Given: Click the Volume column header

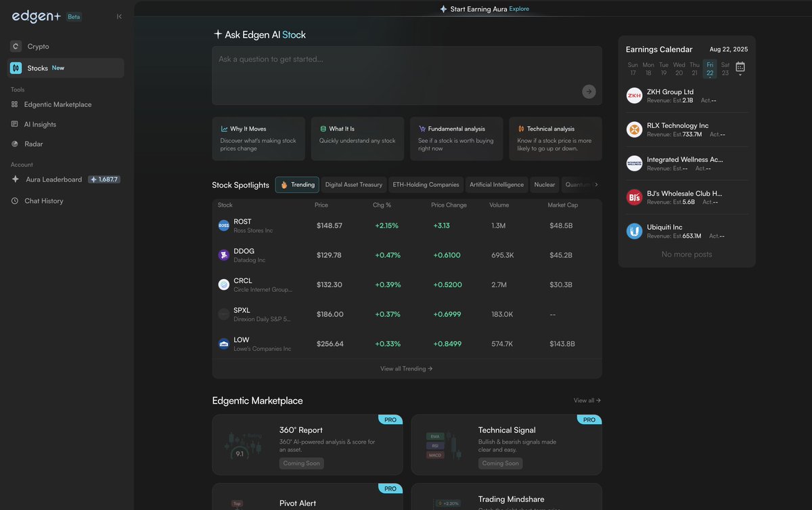Looking at the screenshot, I should coord(499,205).
